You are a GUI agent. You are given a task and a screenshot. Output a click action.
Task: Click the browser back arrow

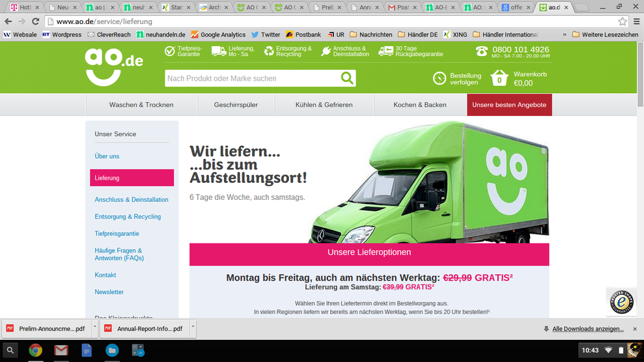click(8, 21)
